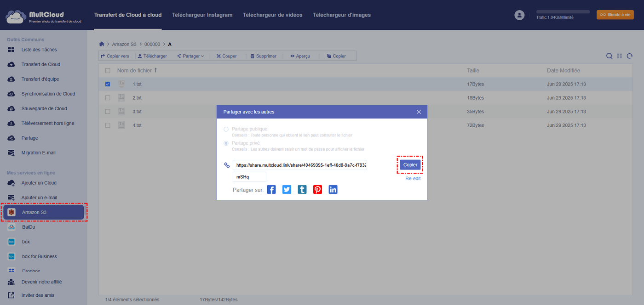
Task: Open the search magnifier icon
Action: point(609,56)
